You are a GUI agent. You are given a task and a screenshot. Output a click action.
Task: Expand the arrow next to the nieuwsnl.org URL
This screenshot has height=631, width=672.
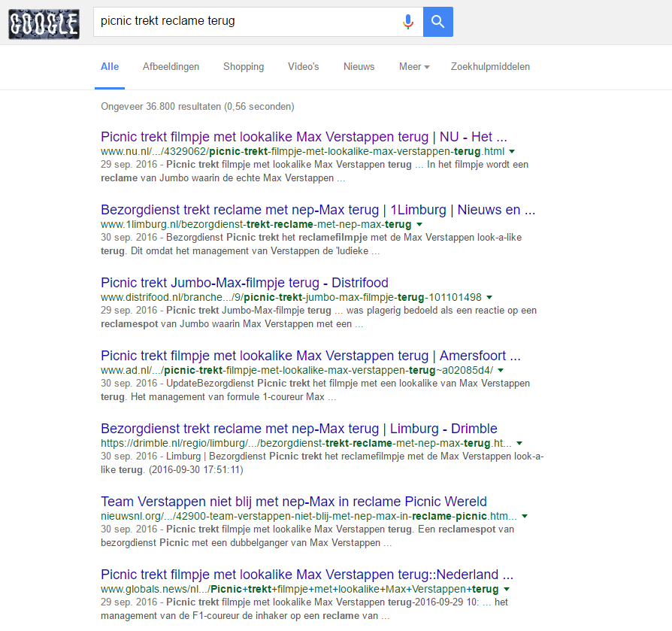pos(525,516)
